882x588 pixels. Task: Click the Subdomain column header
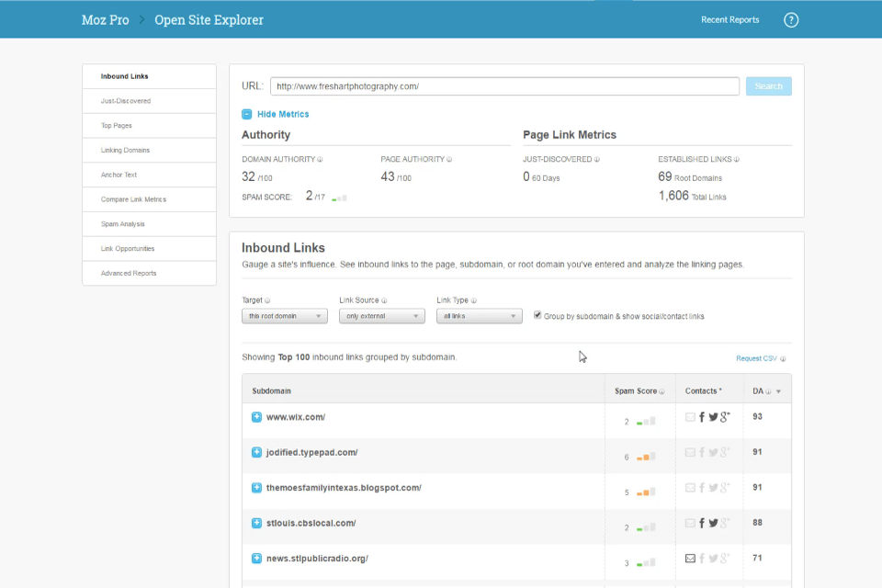(272, 391)
